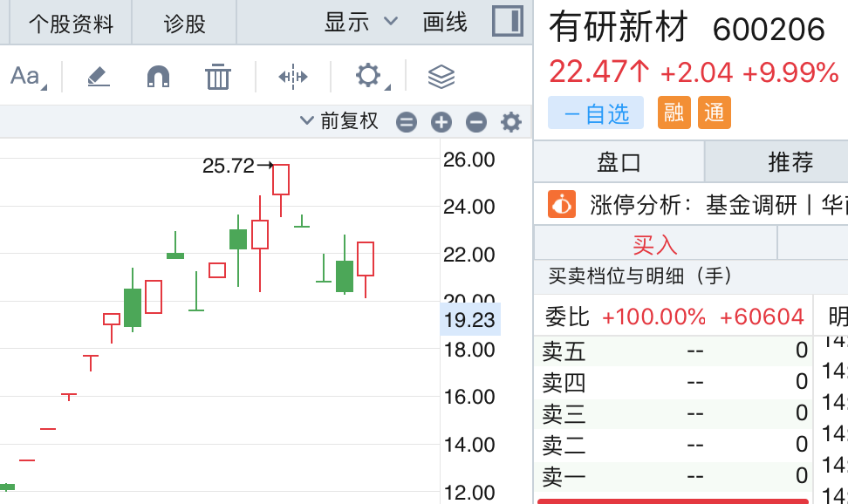Toggle the right side panel layout icon

pyautogui.click(x=507, y=22)
